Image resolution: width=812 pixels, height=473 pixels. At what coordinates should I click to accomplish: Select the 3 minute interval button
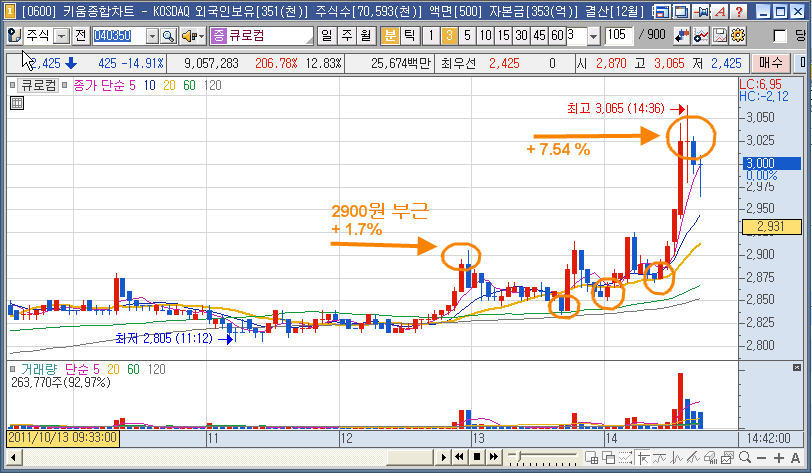pos(449,35)
